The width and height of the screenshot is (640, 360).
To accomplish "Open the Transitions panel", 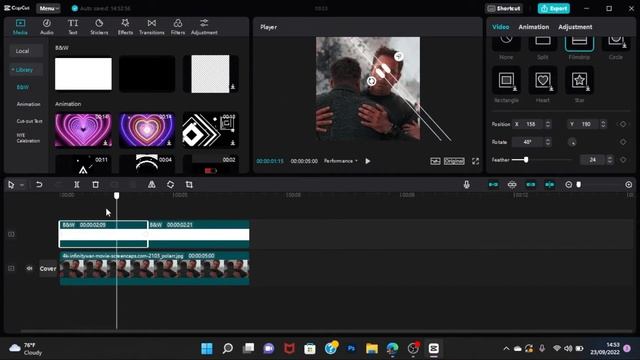I will coord(151,27).
